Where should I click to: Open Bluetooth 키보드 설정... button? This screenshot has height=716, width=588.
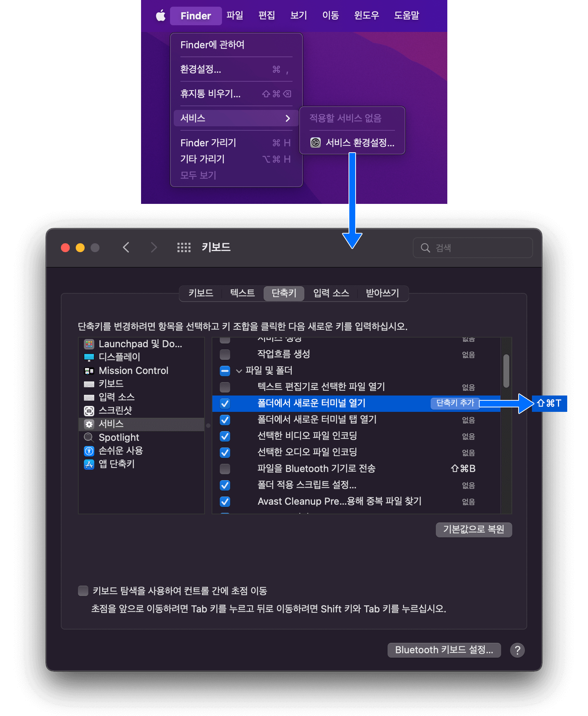[x=444, y=650]
